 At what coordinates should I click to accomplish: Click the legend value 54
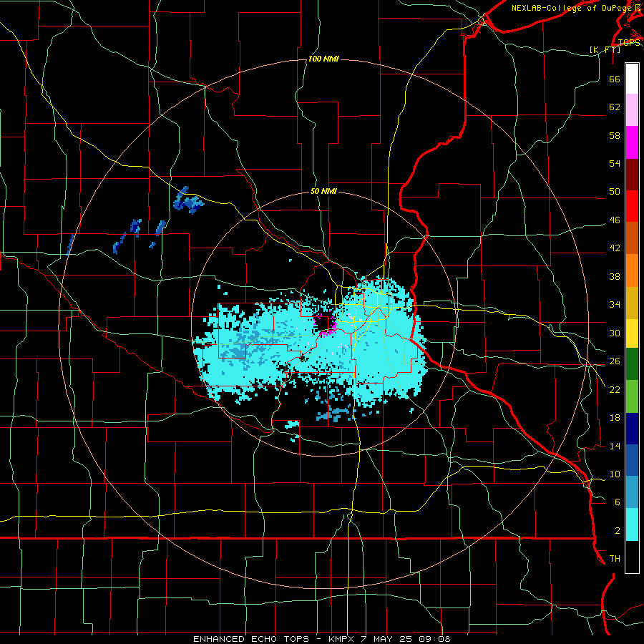pyautogui.click(x=615, y=163)
